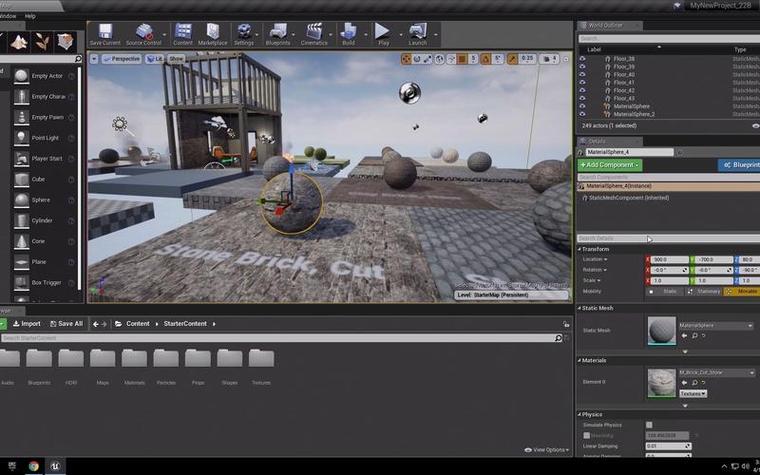Select the Point Light item in Place panel
The image size is (760, 475).
pyautogui.click(x=45, y=138)
